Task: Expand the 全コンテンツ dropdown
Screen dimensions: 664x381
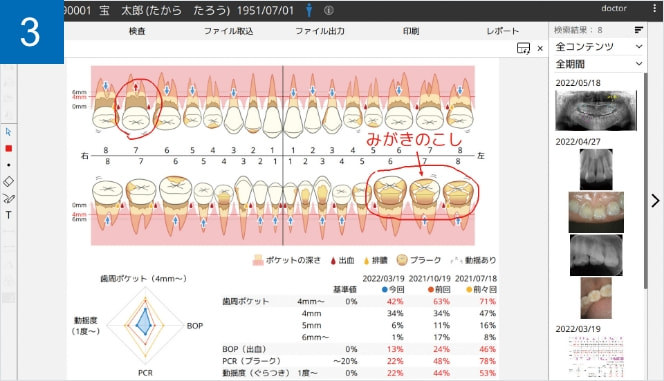Action: 598,47
